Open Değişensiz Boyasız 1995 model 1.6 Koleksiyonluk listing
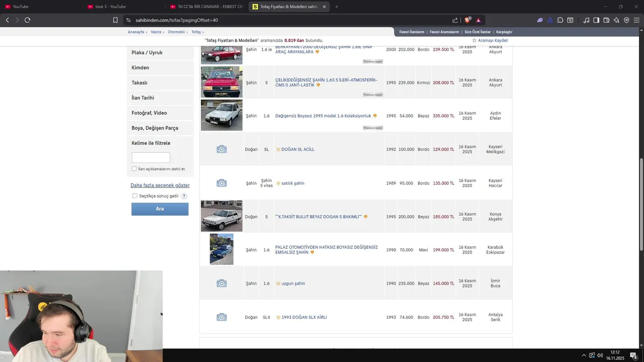Viewport: 644px width, 362px height. (x=323, y=116)
